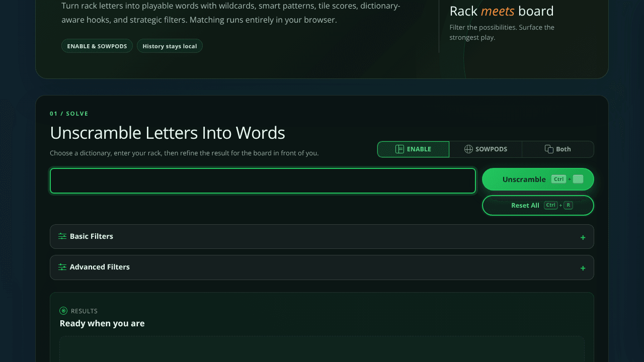The width and height of the screenshot is (644, 362).
Task: Click the Ready when you are text
Action: (102, 323)
